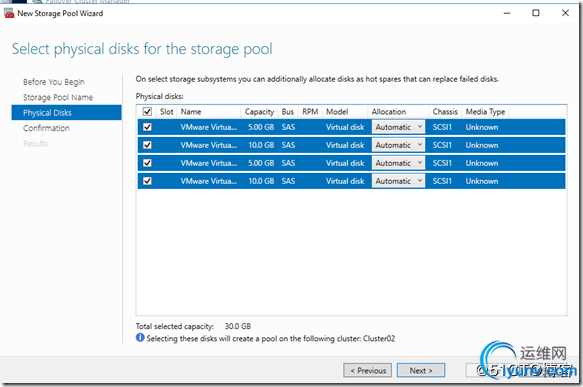
Task: Open Allocation dropdown for second disk
Action: click(x=398, y=145)
